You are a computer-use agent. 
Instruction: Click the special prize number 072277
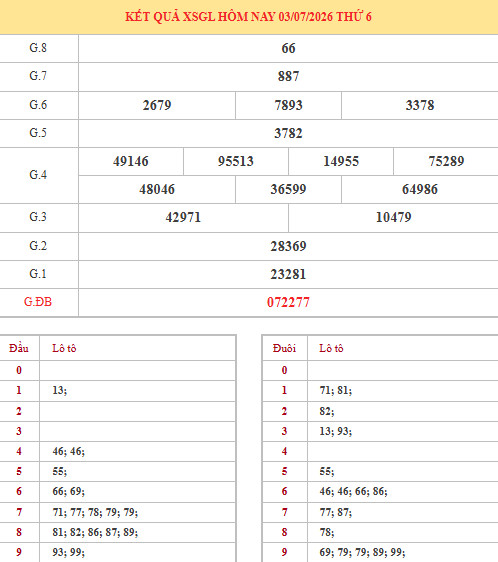(x=288, y=302)
